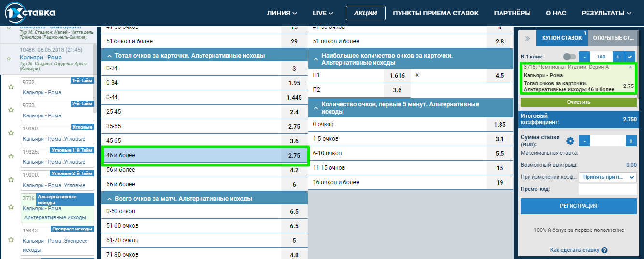Open bet sum settings gear icon
The width and height of the screenshot is (644, 259).
[570, 141]
